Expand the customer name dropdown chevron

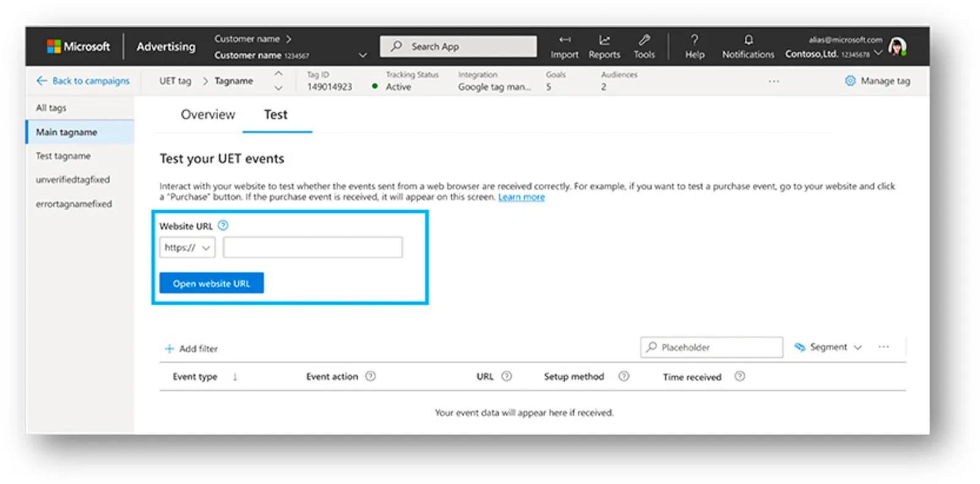363,55
